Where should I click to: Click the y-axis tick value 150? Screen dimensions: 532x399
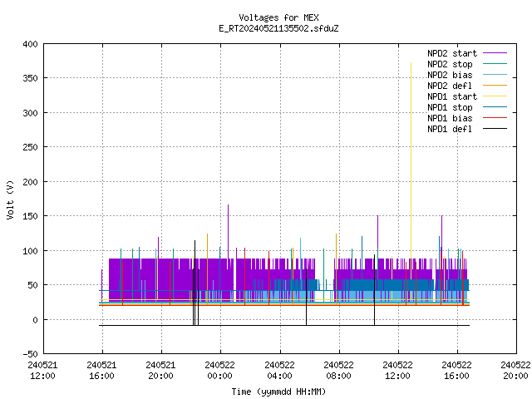[x=30, y=216]
